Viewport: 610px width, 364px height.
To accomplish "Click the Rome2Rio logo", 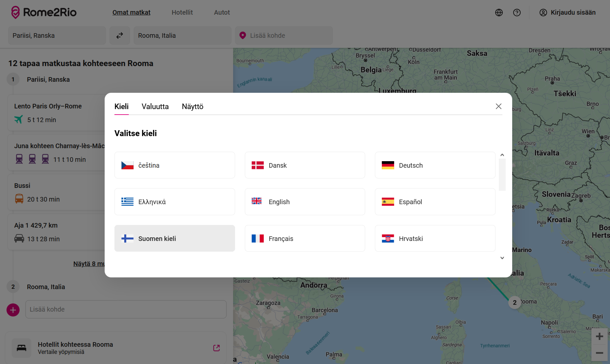I will 44,12.
